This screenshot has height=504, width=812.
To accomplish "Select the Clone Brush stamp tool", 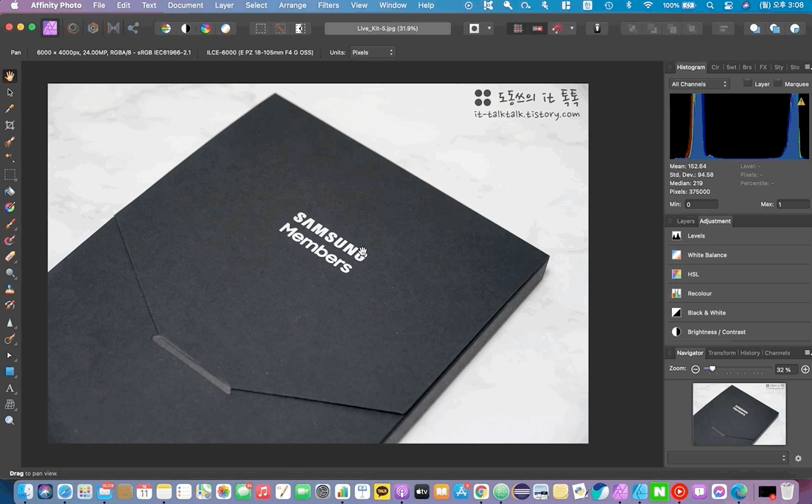I will (x=10, y=290).
